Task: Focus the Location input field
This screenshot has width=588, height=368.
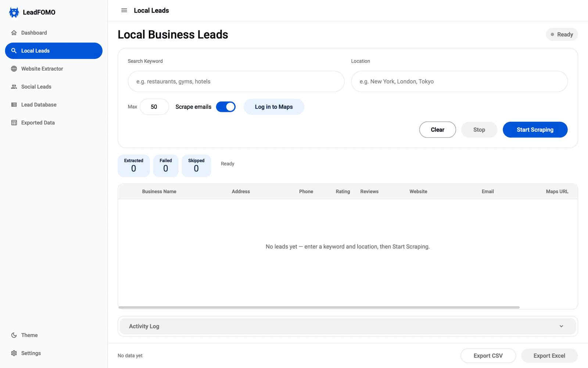Action: click(x=459, y=81)
